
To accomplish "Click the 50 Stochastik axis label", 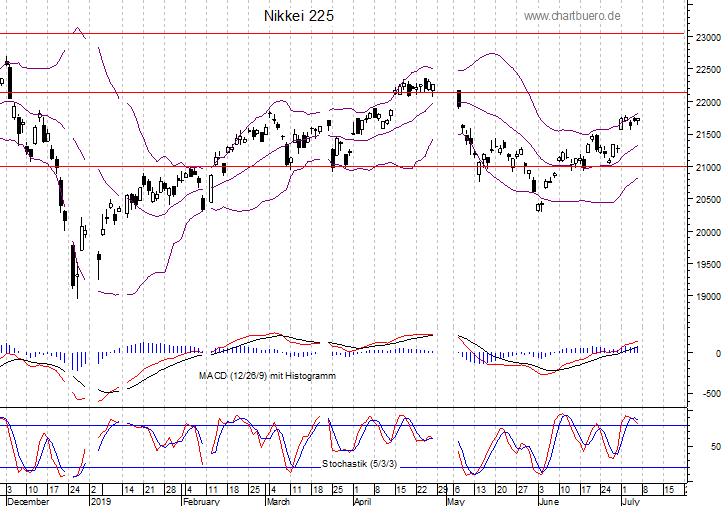I will click(716, 446).
